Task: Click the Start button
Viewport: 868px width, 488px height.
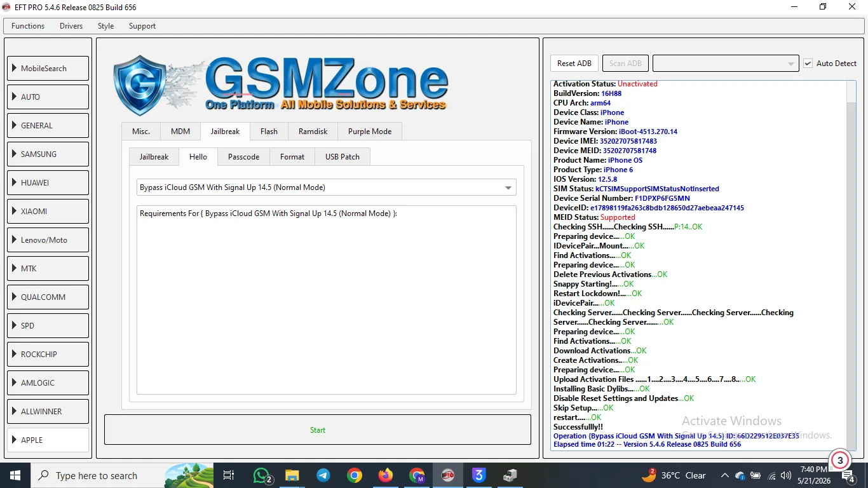Action: [x=318, y=430]
